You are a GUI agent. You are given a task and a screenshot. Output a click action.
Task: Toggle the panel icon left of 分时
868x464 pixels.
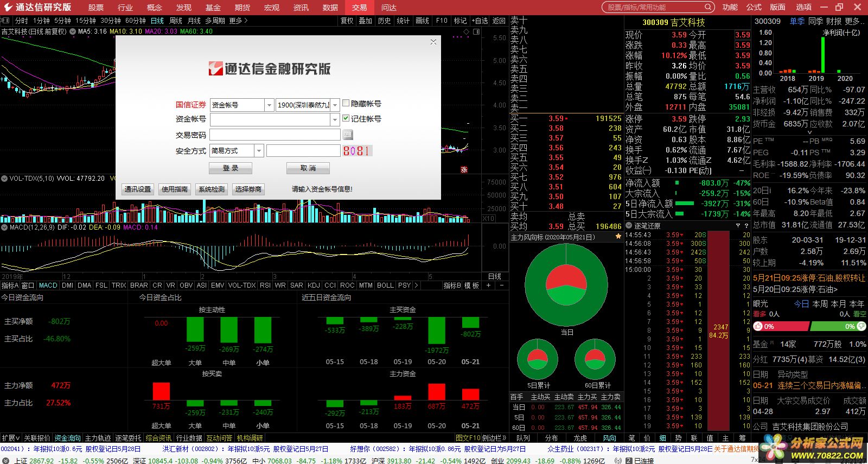coord(6,21)
